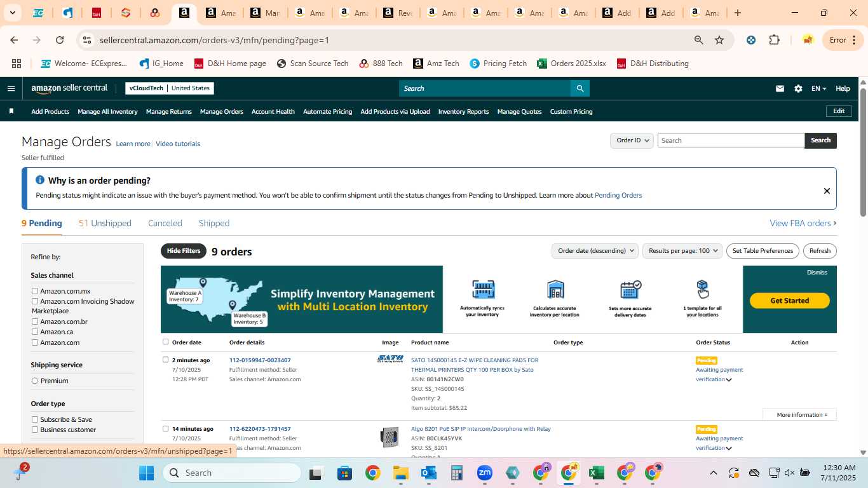
Task: Open a new browser tab
Action: 738,13
